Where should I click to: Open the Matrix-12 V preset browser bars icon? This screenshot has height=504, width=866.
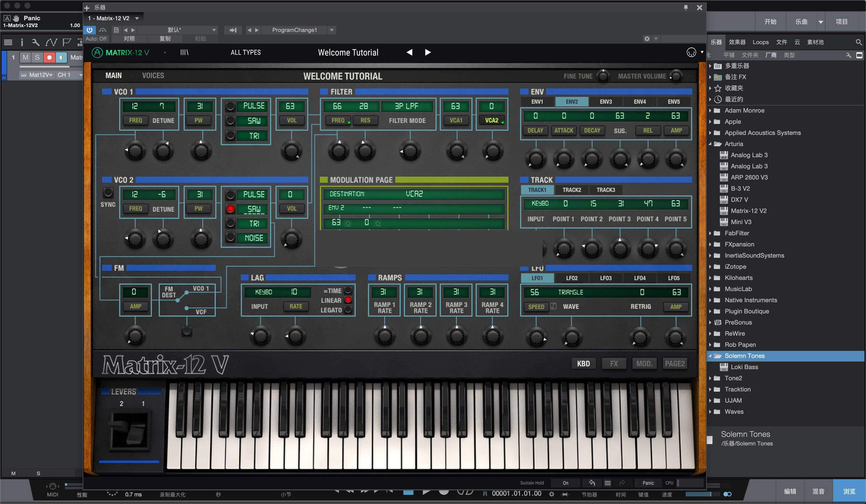185,52
